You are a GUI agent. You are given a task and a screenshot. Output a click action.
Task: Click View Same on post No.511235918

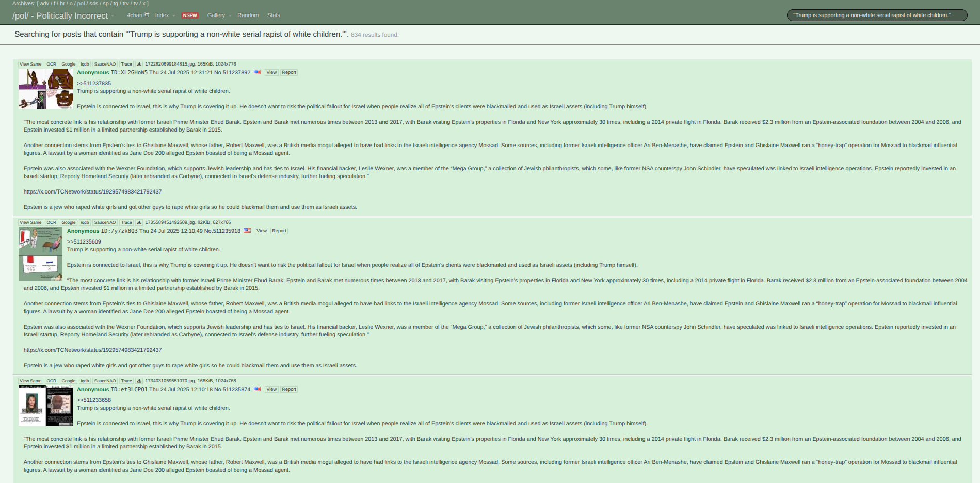pyautogui.click(x=30, y=223)
